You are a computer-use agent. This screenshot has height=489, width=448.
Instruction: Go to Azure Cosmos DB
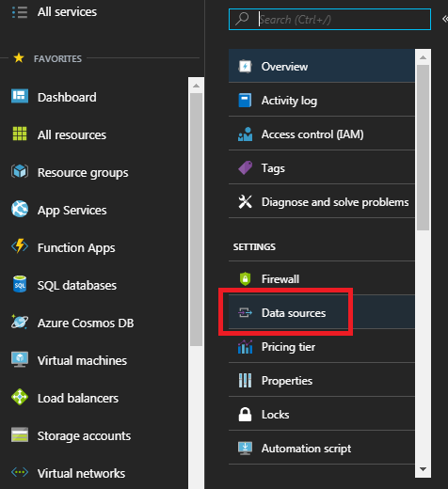click(86, 323)
